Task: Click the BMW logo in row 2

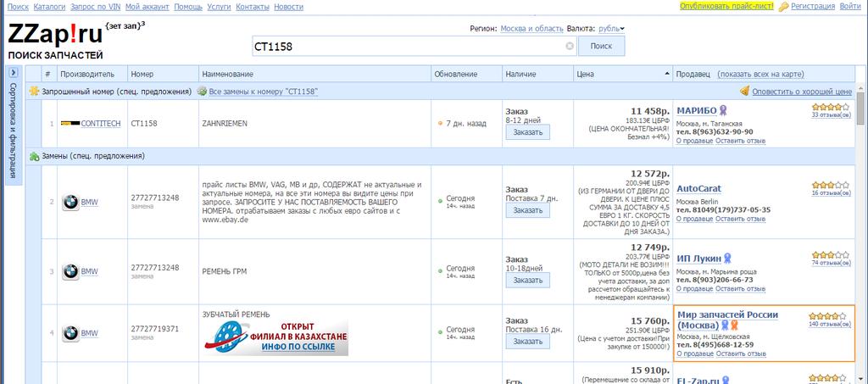Action: (70, 202)
